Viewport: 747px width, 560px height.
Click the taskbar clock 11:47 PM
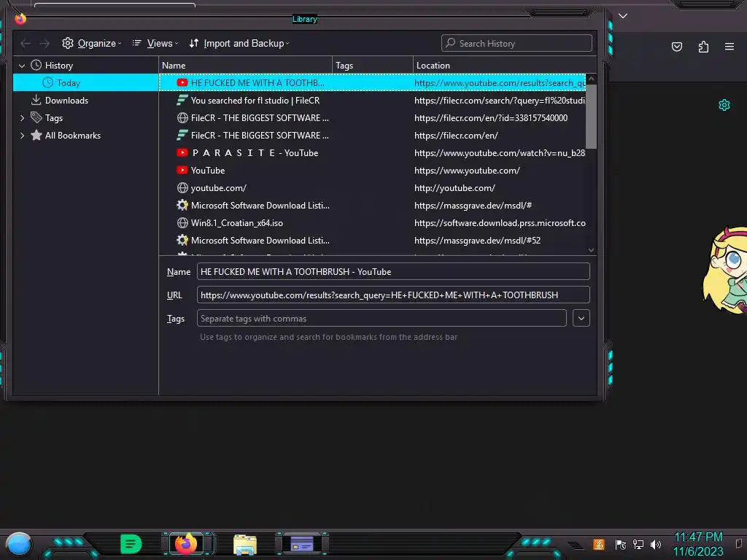click(698, 544)
